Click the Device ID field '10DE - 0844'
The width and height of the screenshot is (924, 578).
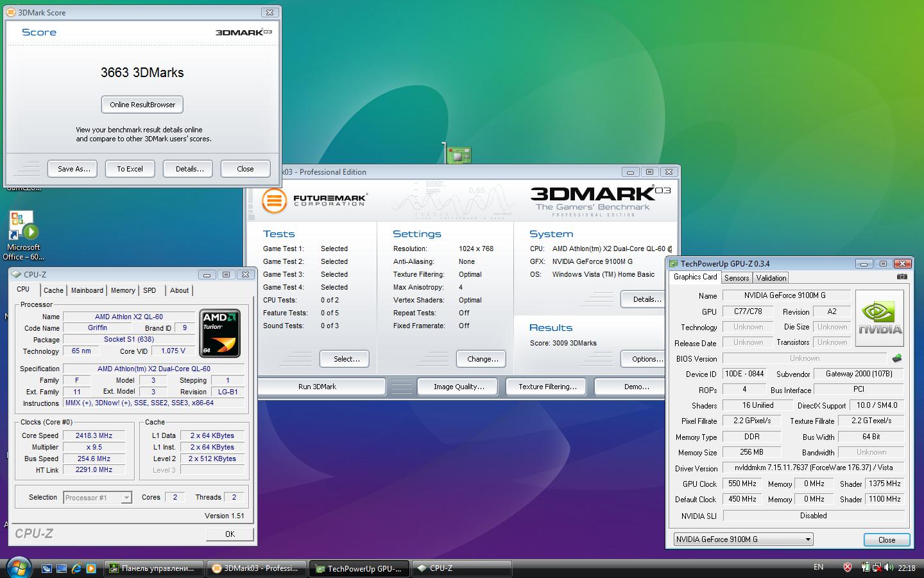744,374
